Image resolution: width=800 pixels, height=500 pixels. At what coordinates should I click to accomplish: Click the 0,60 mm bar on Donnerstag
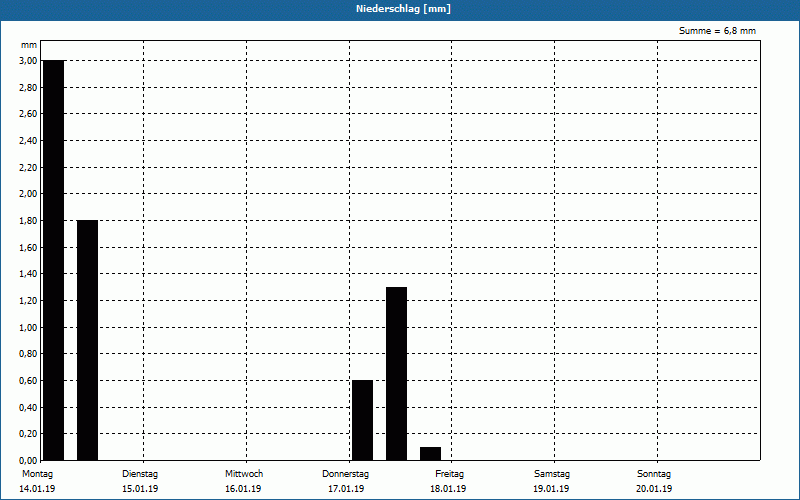[x=362, y=420]
